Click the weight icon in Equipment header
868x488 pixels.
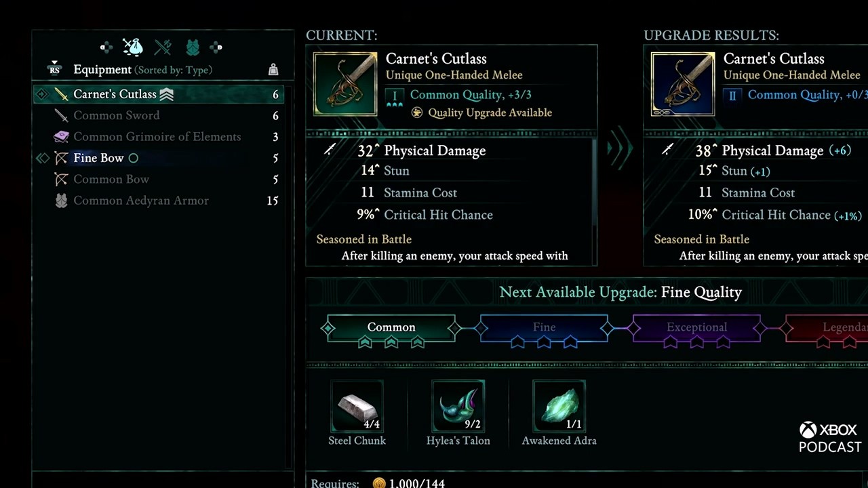coord(273,69)
